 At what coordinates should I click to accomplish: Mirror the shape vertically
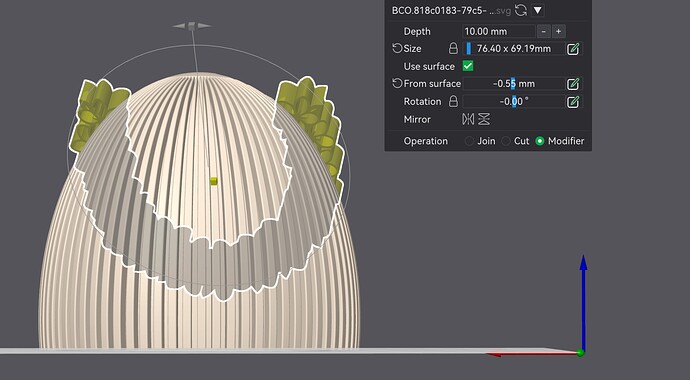click(484, 119)
